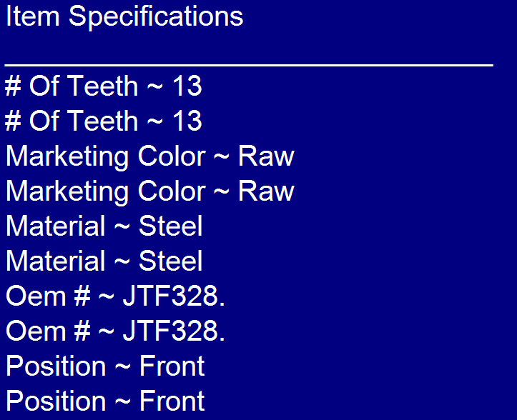The image size is (517, 420).
Task: Select the second "Material ~ Steel" line
Action: pos(104,261)
